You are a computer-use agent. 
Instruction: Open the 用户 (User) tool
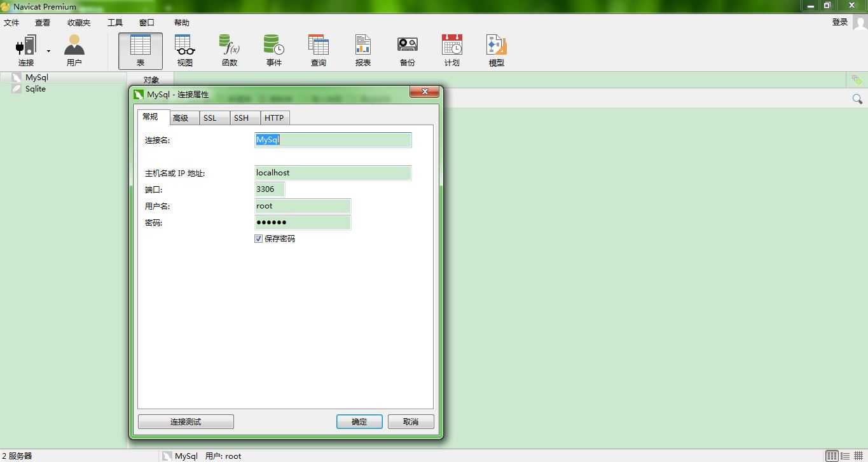[x=74, y=51]
